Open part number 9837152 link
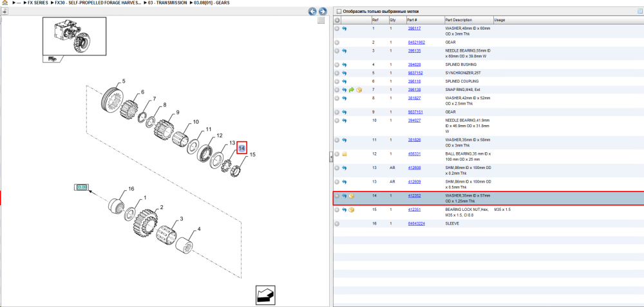Screen dimensions: 644x307 [415, 73]
